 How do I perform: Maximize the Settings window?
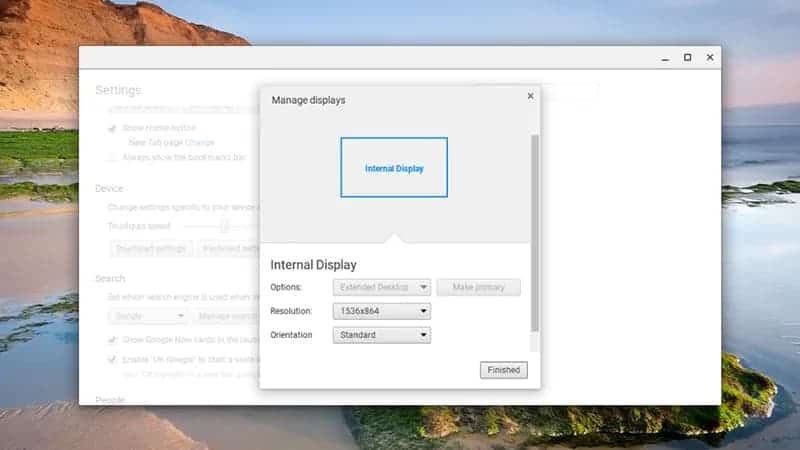(687, 58)
